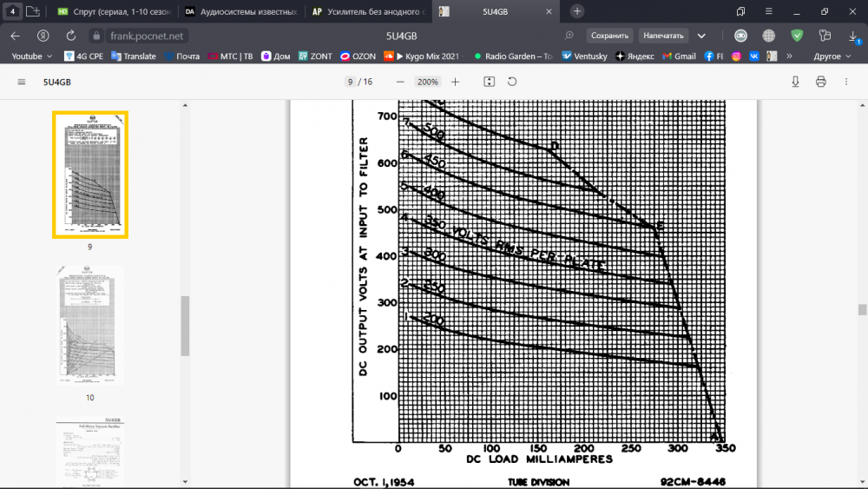This screenshot has height=489, width=868.
Task: Zoom out with the minus icon
Action: tap(400, 82)
